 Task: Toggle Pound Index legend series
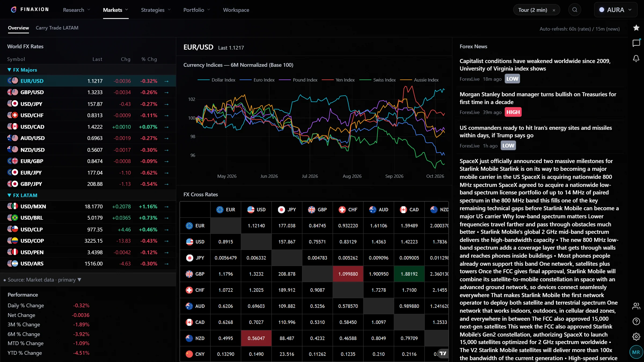298,80
